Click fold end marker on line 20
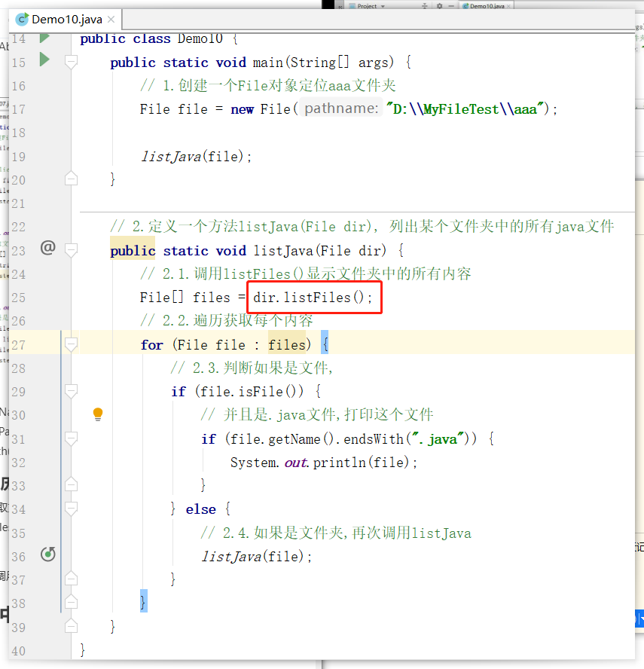The height and width of the screenshot is (669, 644). (71, 179)
